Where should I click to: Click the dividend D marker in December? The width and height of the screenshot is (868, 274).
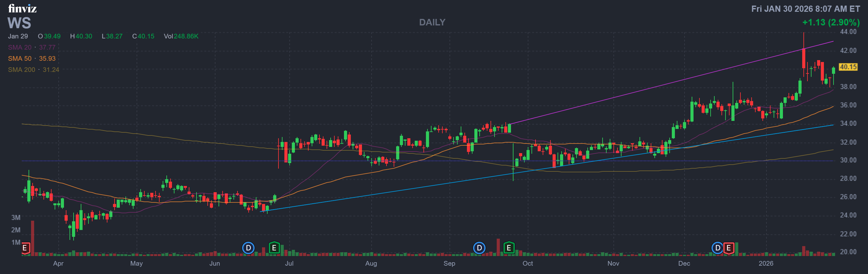[717, 248]
